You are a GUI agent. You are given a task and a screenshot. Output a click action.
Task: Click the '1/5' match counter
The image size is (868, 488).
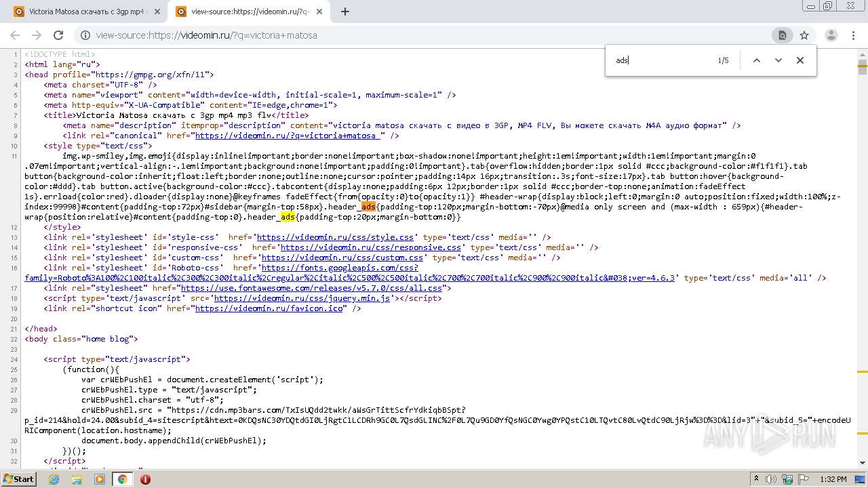point(723,60)
